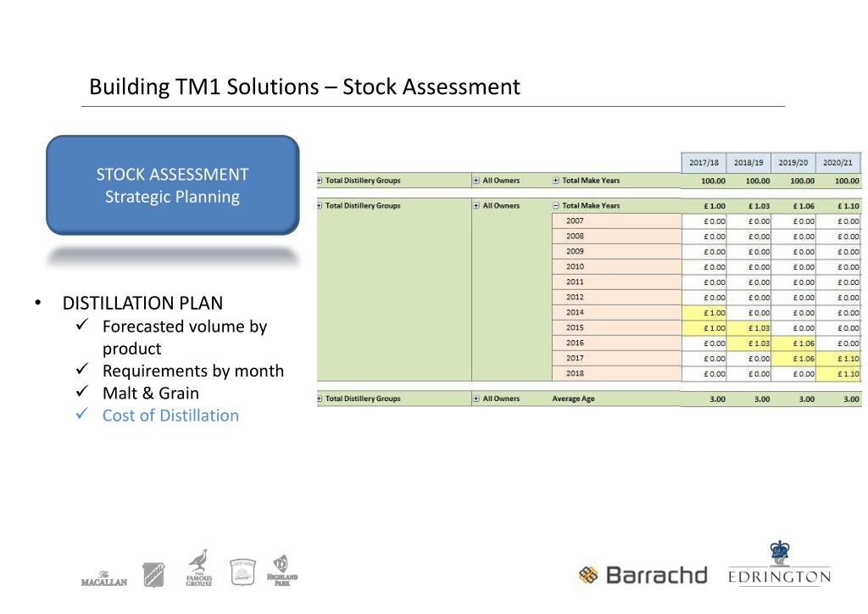Expand Total Distillery Groups in Average Age row
868x614 pixels.
coord(320,399)
